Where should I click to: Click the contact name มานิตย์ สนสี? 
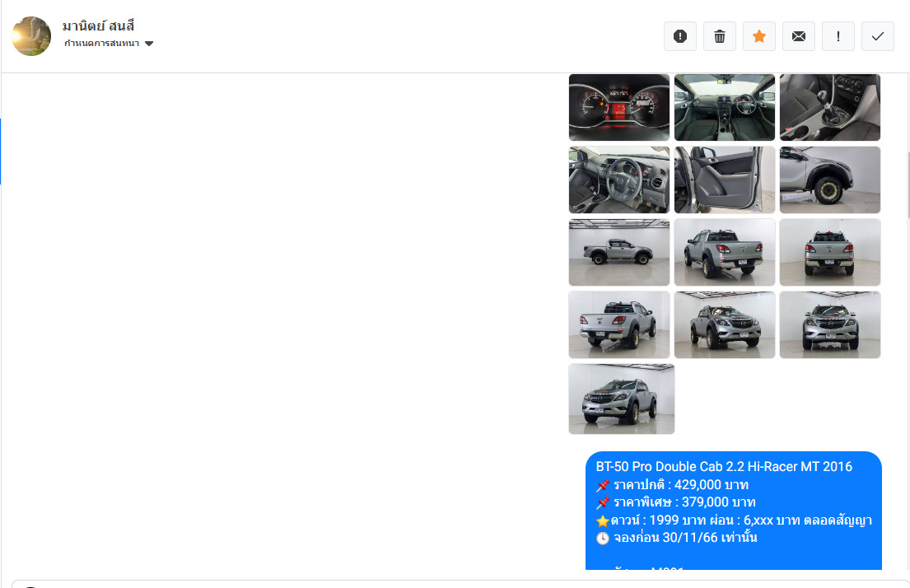click(x=99, y=26)
